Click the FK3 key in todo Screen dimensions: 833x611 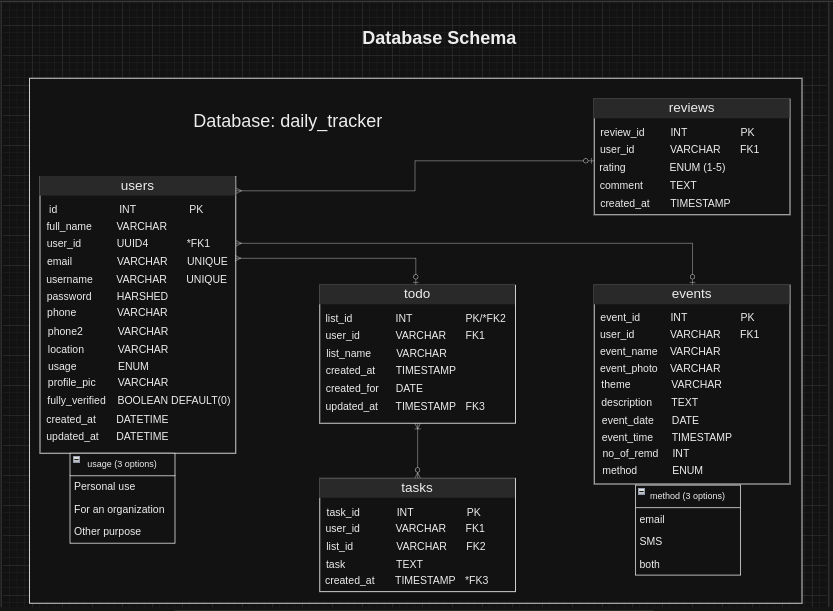pos(474,406)
